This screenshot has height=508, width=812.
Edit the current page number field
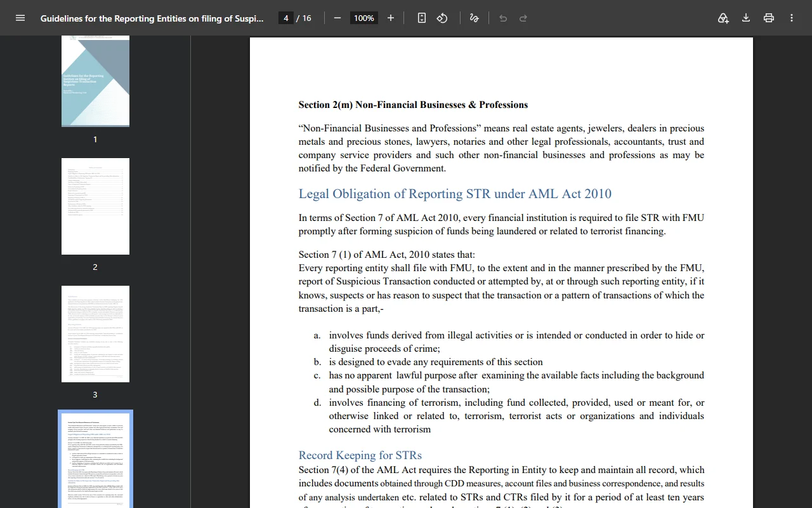pyautogui.click(x=286, y=18)
